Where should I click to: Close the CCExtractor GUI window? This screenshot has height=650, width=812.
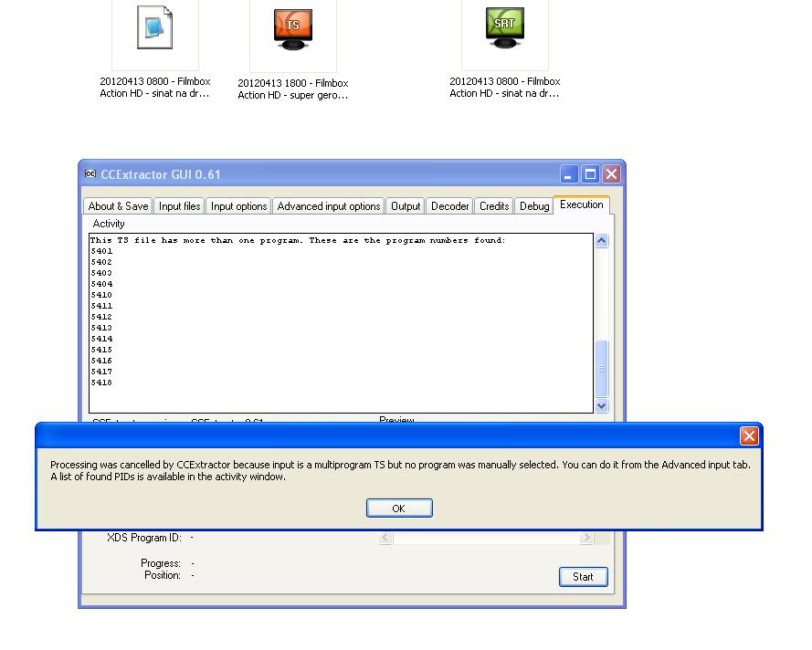coord(612,173)
